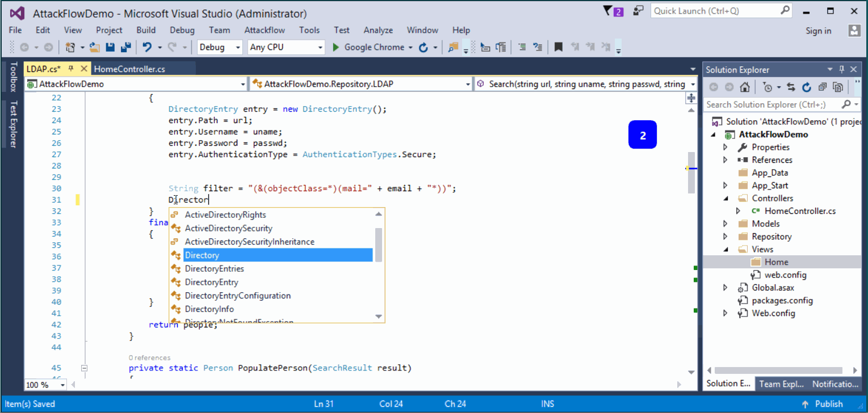Open the Attackflow menu
Screen dimensions: 868x413
click(x=265, y=30)
